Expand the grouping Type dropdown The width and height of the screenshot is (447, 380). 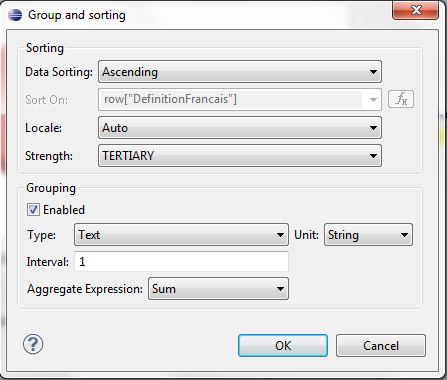tap(181, 235)
